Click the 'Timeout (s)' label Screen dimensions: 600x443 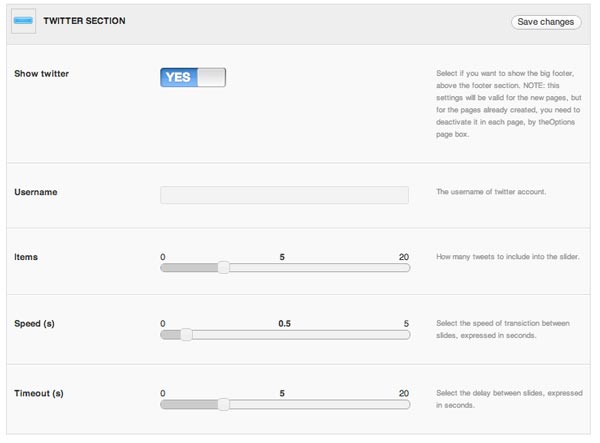[39, 393]
